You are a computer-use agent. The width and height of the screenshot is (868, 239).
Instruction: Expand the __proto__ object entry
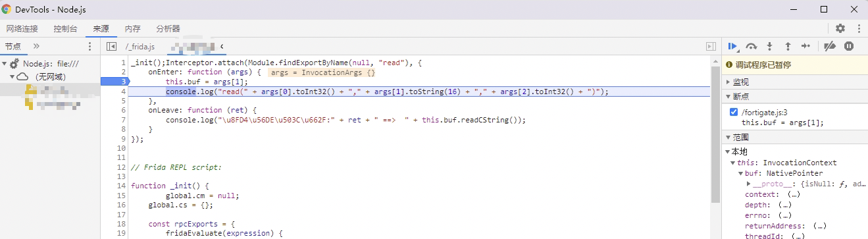point(749,184)
